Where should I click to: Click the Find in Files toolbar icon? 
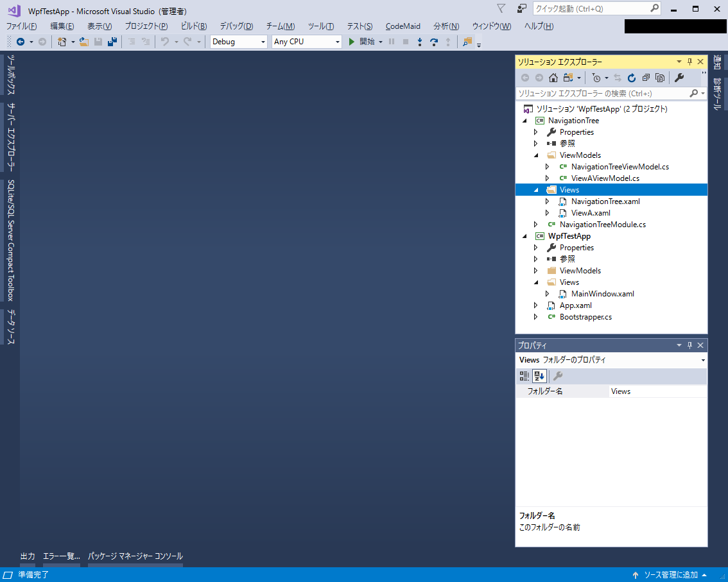coord(467,42)
